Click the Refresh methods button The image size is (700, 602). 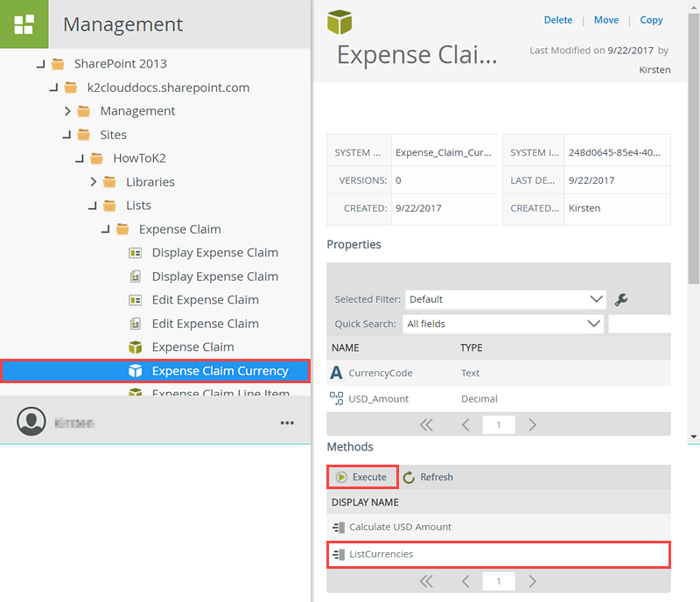[428, 477]
